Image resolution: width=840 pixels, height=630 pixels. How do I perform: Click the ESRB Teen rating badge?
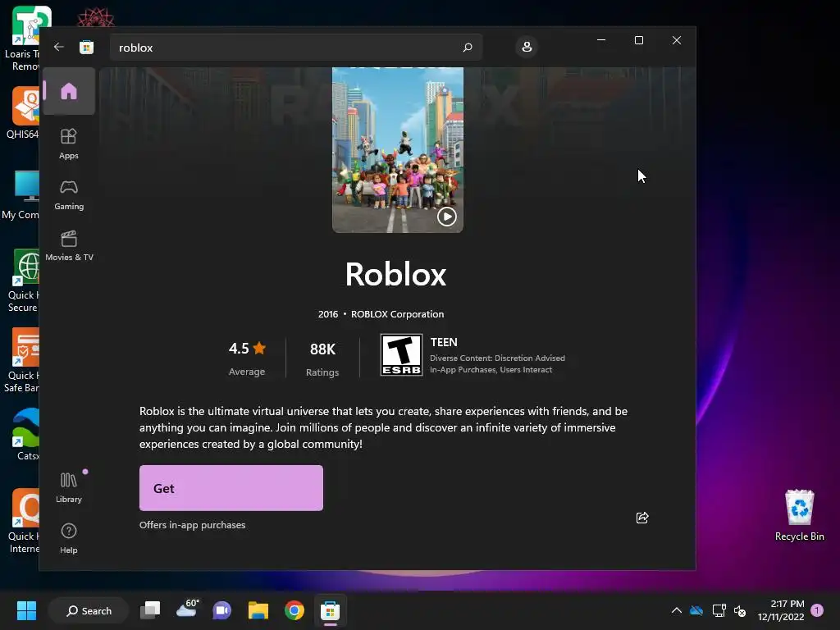(x=401, y=354)
